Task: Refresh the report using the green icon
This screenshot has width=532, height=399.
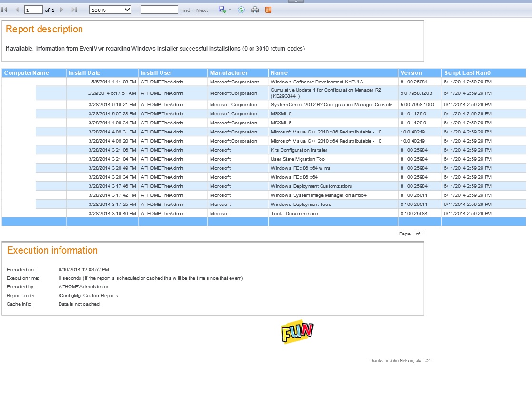Action: click(x=241, y=10)
